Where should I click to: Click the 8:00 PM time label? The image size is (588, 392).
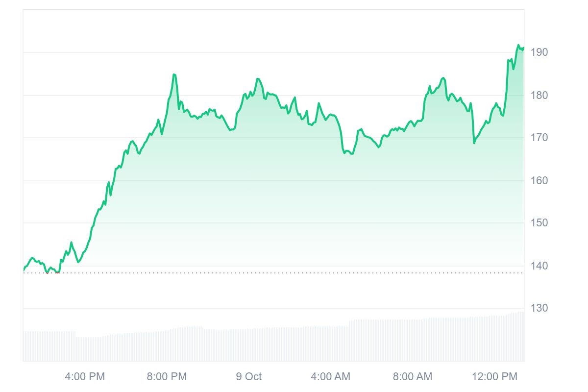pyautogui.click(x=167, y=376)
